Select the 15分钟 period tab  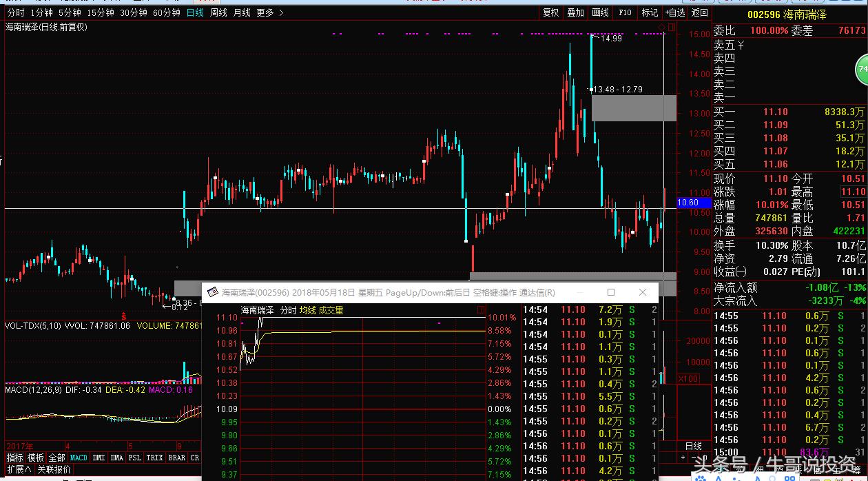pyautogui.click(x=101, y=12)
